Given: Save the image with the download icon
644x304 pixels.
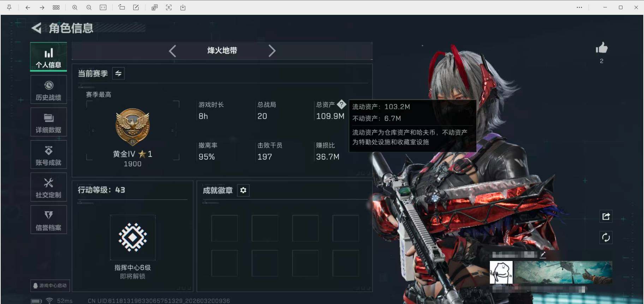Looking at the screenshot, I should pos(183,7).
